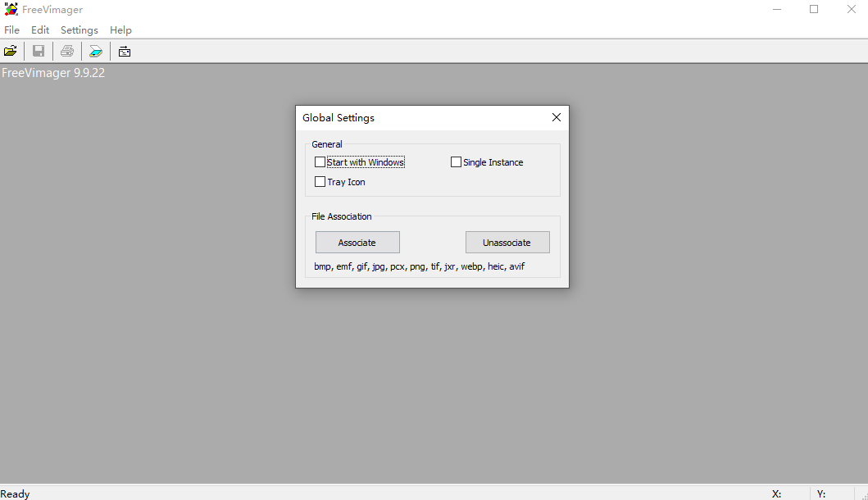This screenshot has width=868, height=500.
Task: Expand the Settings menu
Action: point(80,30)
